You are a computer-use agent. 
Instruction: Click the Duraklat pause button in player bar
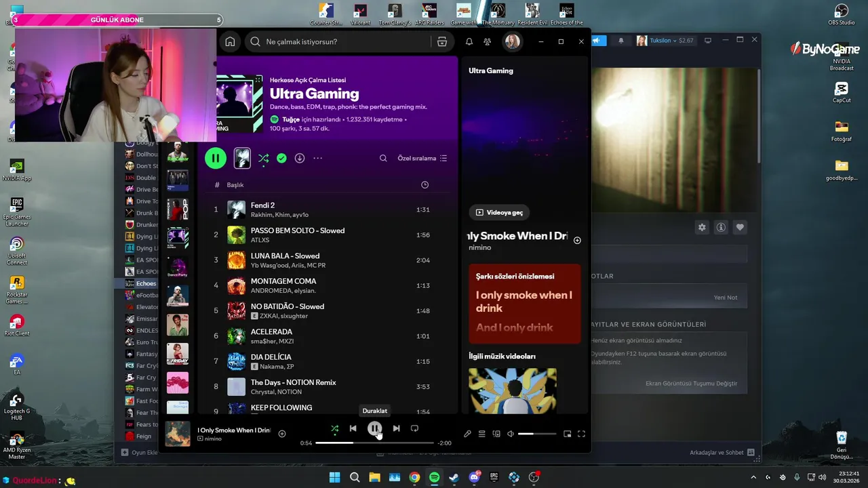374,428
